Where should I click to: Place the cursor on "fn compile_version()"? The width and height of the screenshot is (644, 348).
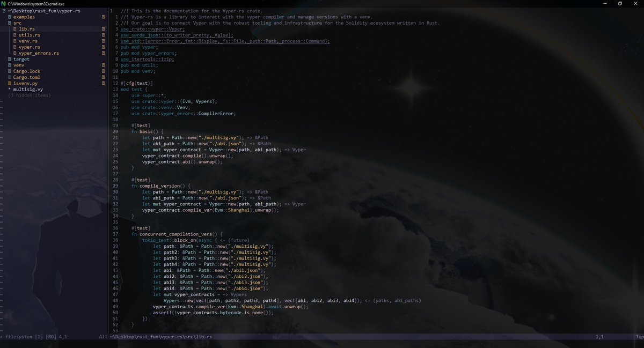(x=158, y=186)
